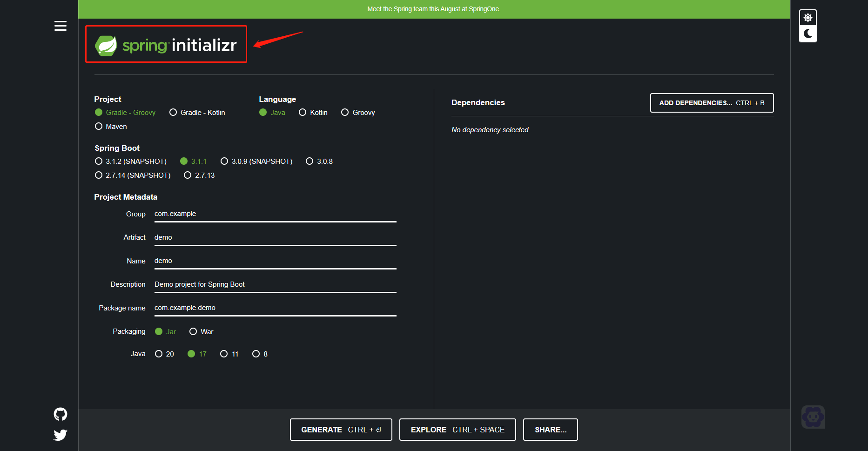868x451 pixels.
Task: Select Gradle - Kotlin project option
Action: pos(173,112)
